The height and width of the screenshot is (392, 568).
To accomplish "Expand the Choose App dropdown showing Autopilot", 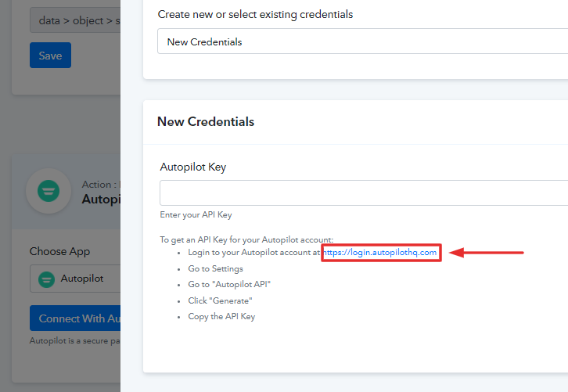I will point(75,279).
